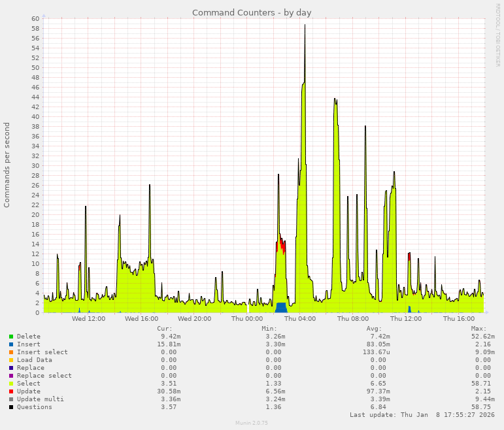504x430 pixels.
Task: Select the Thu 12:00 time axis label
Action: tap(406, 319)
